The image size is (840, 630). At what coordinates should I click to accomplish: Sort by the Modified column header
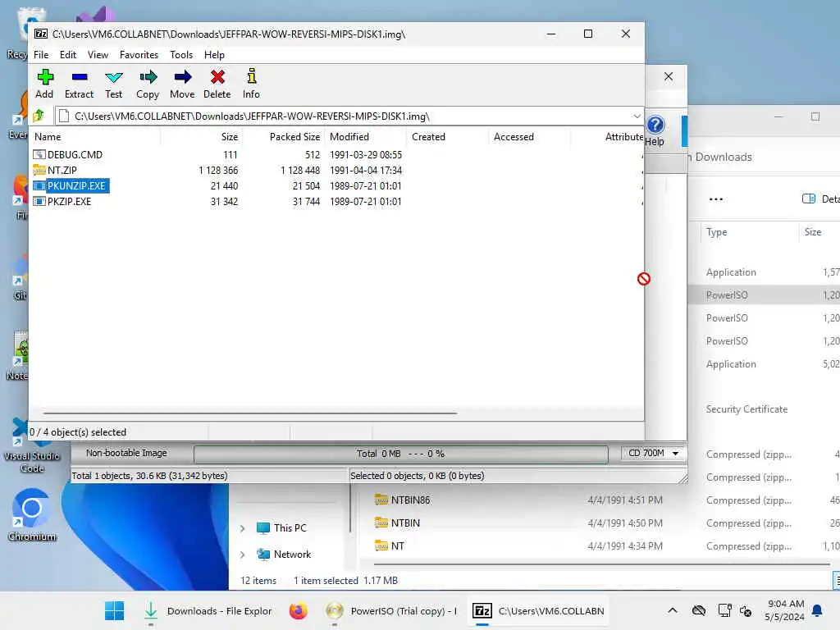365,137
